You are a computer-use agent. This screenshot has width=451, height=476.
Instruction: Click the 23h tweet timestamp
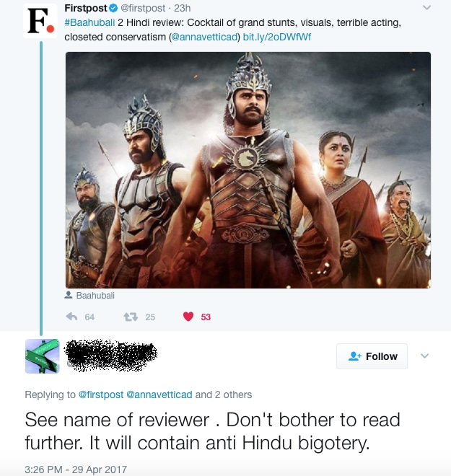183,8
